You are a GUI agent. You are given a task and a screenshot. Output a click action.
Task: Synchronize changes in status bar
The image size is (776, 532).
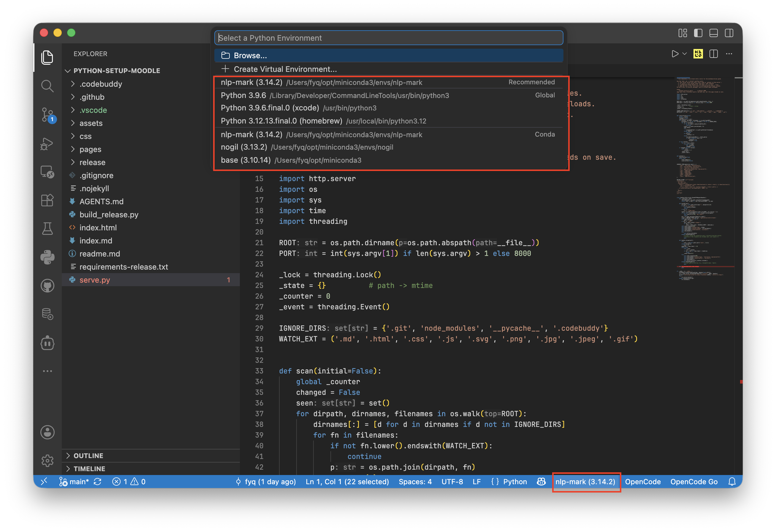pos(97,482)
